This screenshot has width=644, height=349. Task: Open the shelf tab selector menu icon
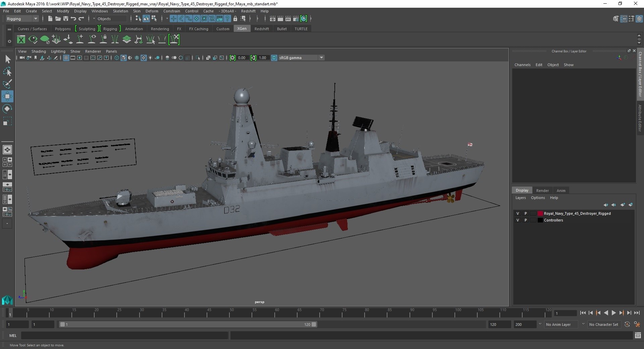9,29
